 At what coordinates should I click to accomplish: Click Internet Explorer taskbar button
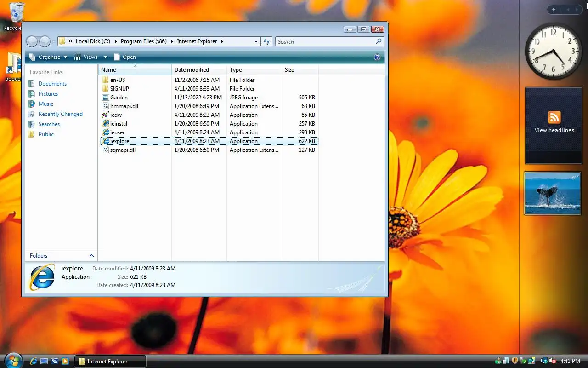tap(110, 362)
